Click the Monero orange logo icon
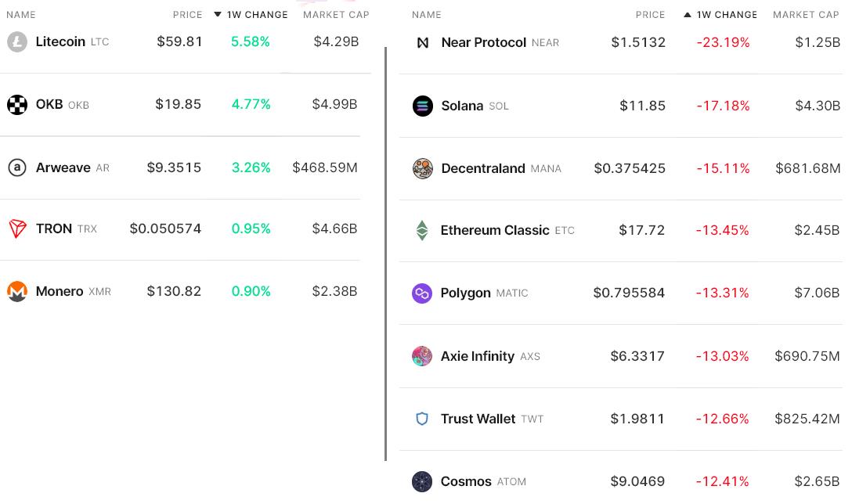The image size is (852, 504). [17, 291]
